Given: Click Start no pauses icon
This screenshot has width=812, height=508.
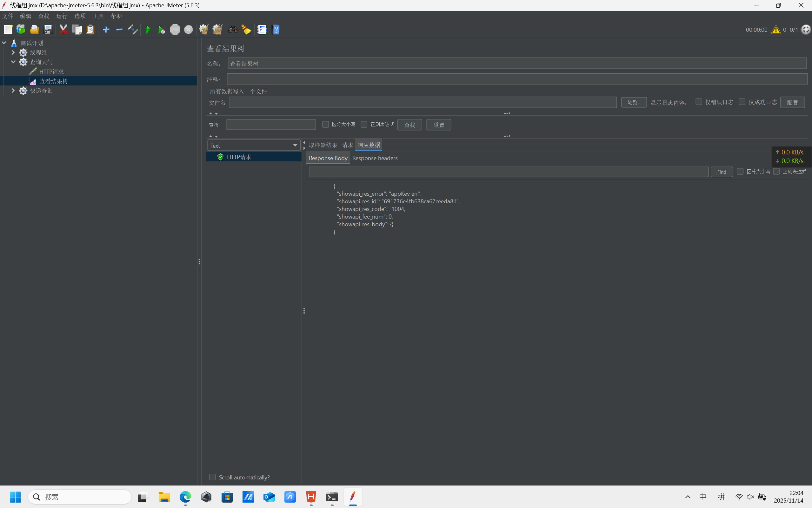Looking at the screenshot, I should point(162,30).
